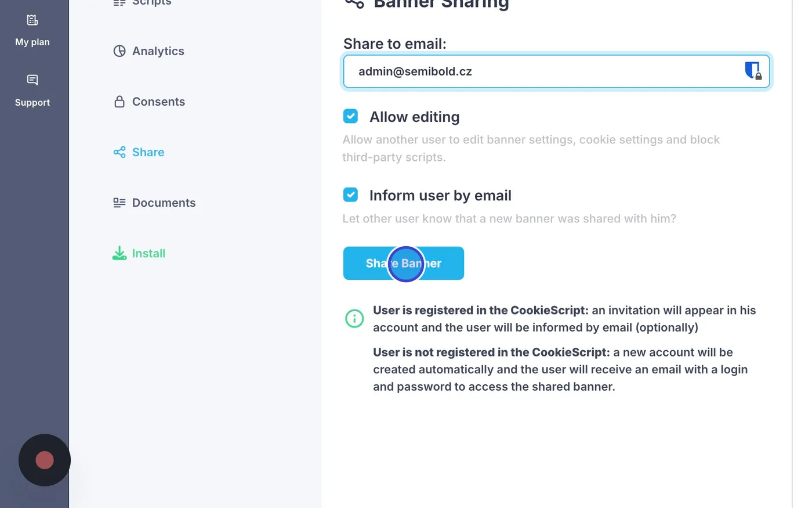Click the Install download icon
This screenshot has width=812, height=508.
(x=119, y=253)
